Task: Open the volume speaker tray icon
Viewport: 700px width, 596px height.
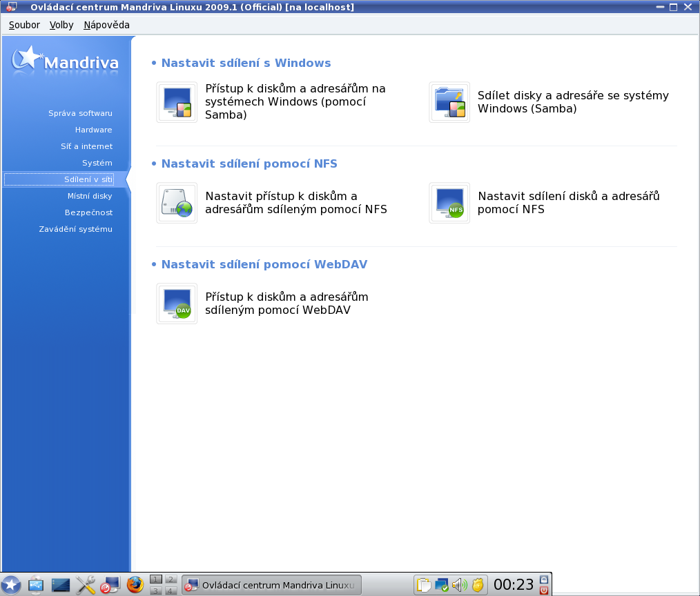Action: click(x=459, y=585)
